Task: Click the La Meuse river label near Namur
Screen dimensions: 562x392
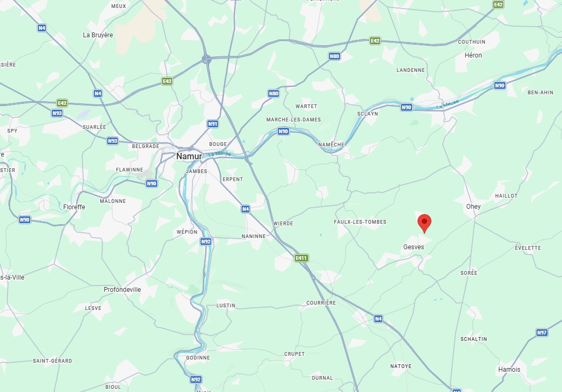Action: click(x=220, y=154)
